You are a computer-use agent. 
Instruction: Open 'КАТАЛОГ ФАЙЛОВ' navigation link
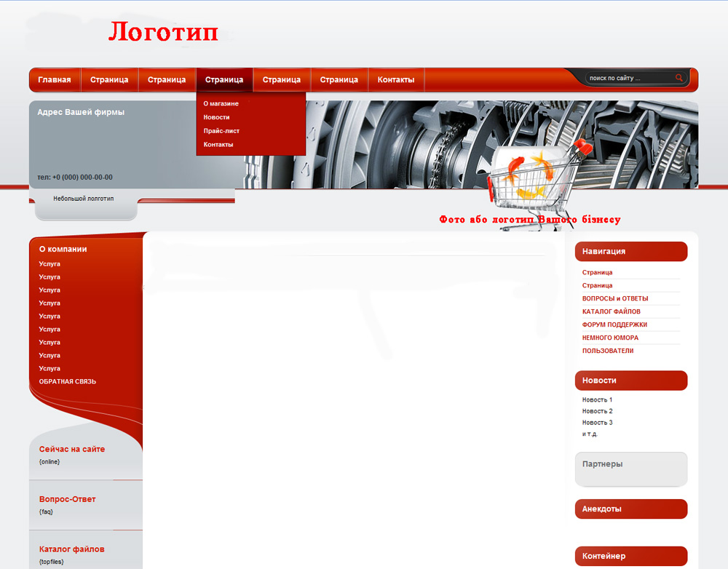pos(612,311)
